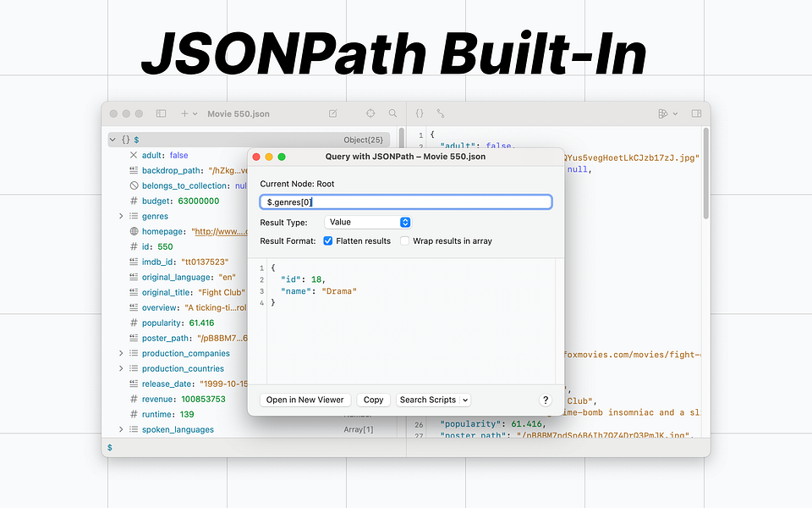The height and width of the screenshot is (508, 812).
Task: Select the transform gear icon
Action: (x=370, y=113)
